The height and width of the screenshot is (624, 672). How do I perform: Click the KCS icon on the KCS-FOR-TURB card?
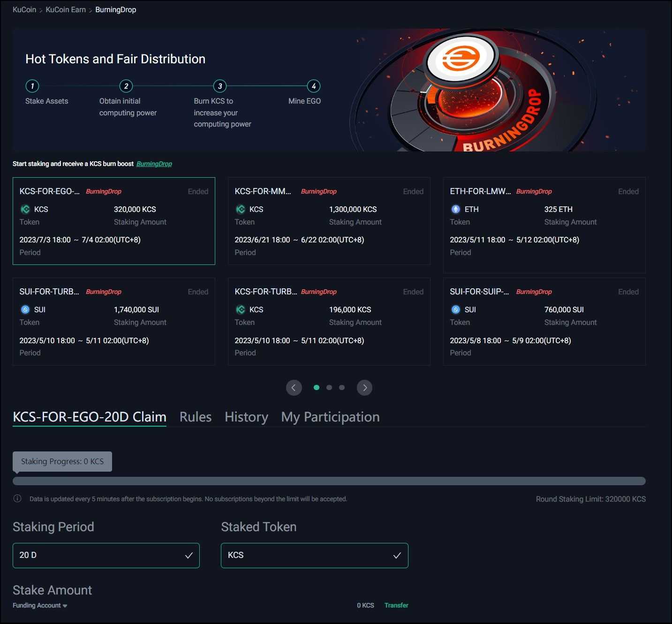tap(241, 309)
